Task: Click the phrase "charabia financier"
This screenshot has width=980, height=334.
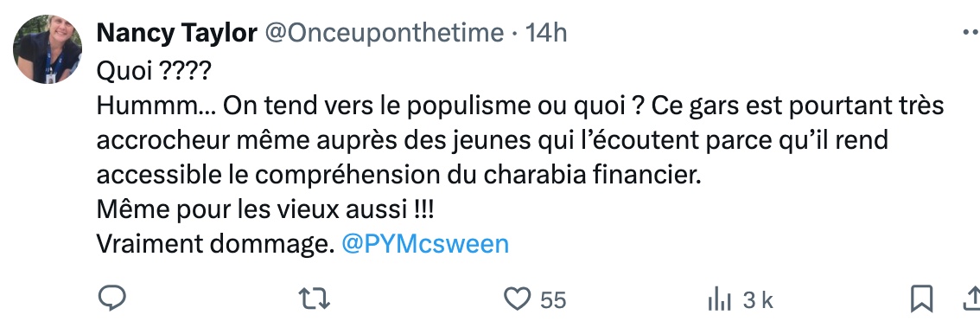Action: click(x=593, y=175)
